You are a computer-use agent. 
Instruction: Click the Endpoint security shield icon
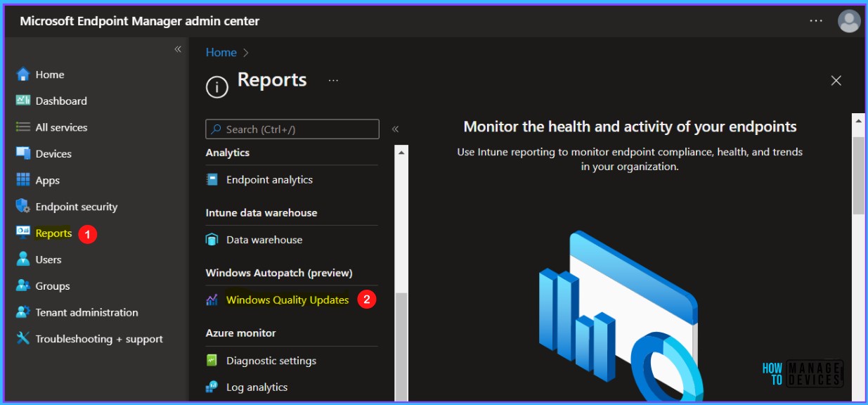pyautogui.click(x=22, y=207)
